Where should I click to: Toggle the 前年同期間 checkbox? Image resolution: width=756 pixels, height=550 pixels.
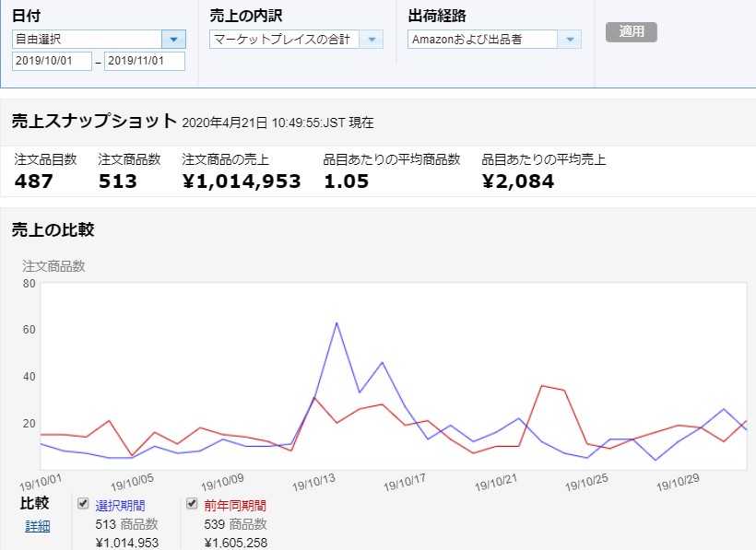193,504
